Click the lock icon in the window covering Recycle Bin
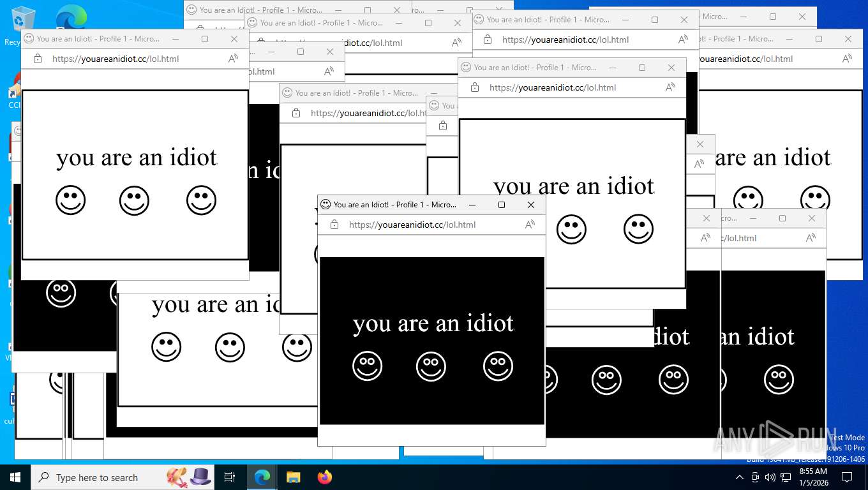 pos(38,59)
